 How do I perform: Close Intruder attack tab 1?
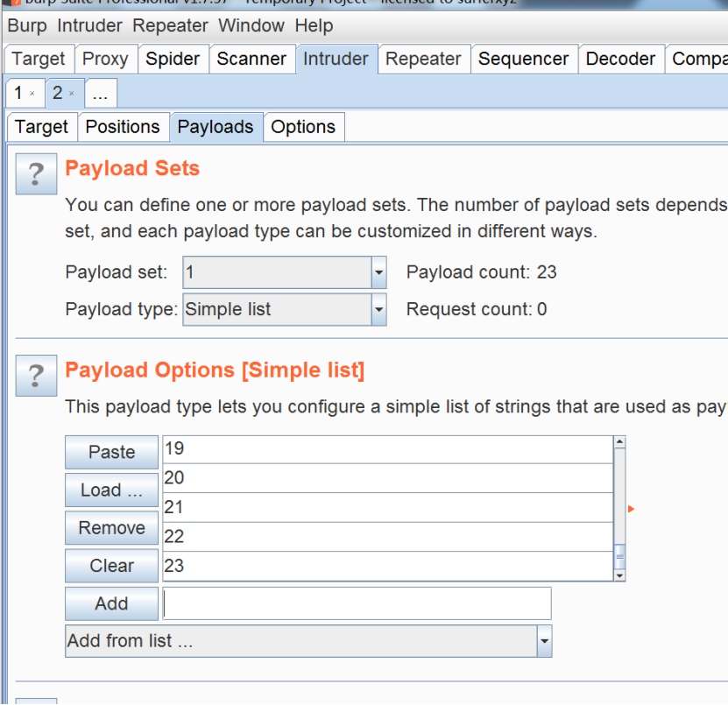pyautogui.click(x=32, y=94)
